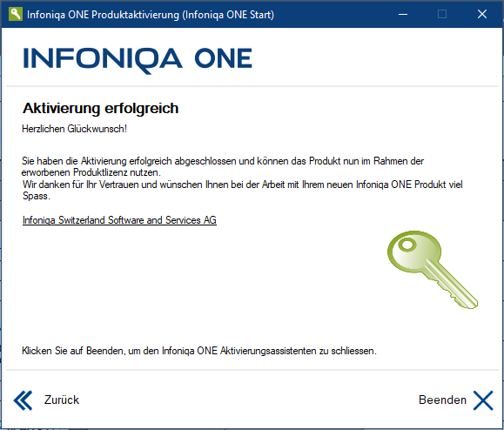Open the Infoniqa Switzerland Software and Services AG link
Image resolution: width=504 pixels, height=430 pixels.
click(119, 220)
